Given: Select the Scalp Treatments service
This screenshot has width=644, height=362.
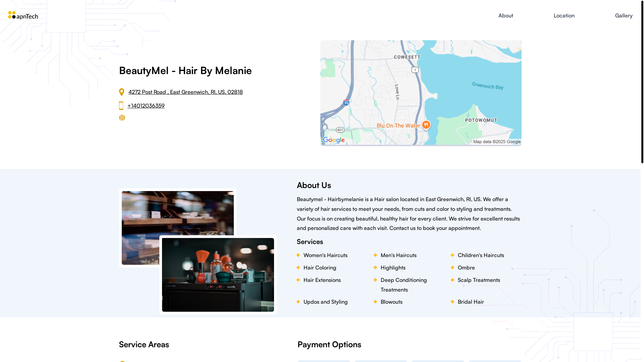Looking at the screenshot, I should click(479, 280).
